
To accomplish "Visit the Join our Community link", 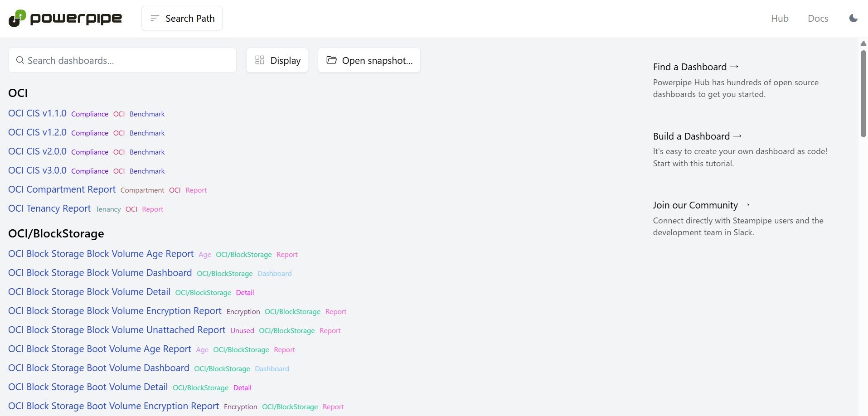I will pos(701,205).
